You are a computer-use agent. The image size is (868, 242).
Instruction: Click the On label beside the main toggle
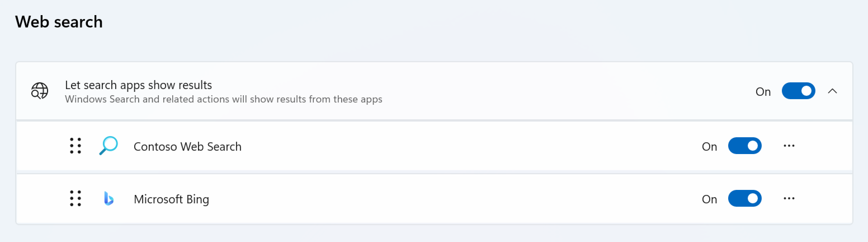click(x=763, y=92)
